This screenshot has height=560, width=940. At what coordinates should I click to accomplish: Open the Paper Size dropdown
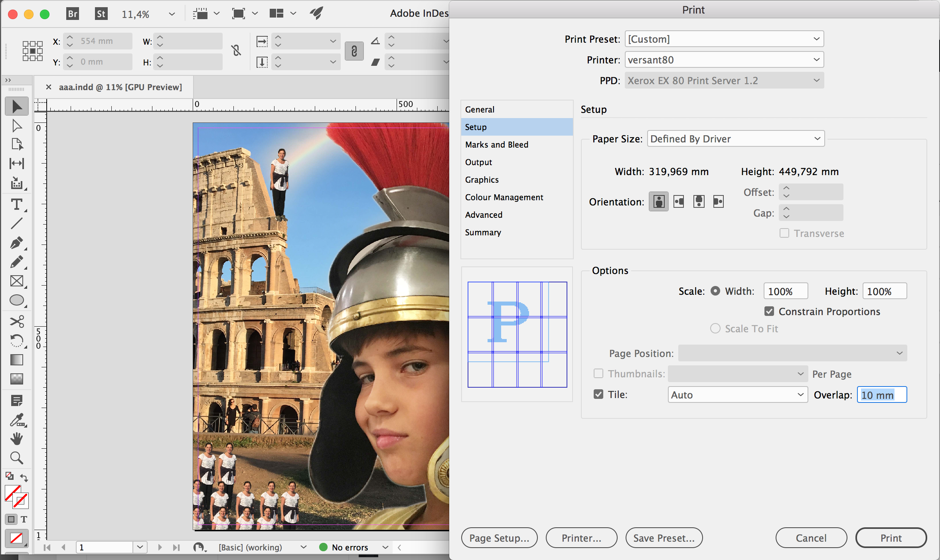click(736, 139)
